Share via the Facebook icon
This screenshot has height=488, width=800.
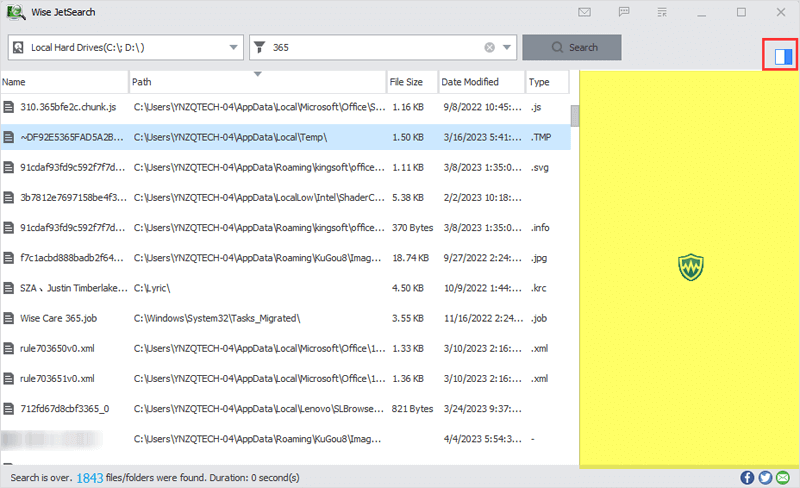(747, 477)
